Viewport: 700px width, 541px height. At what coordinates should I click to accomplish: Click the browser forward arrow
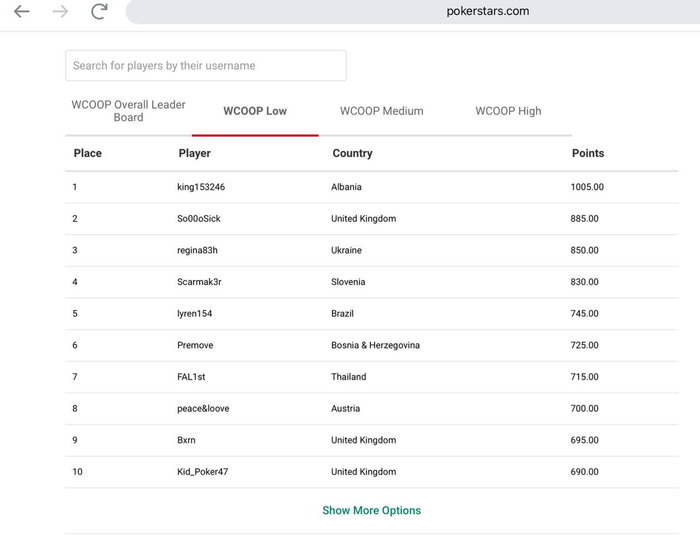[60, 12]
